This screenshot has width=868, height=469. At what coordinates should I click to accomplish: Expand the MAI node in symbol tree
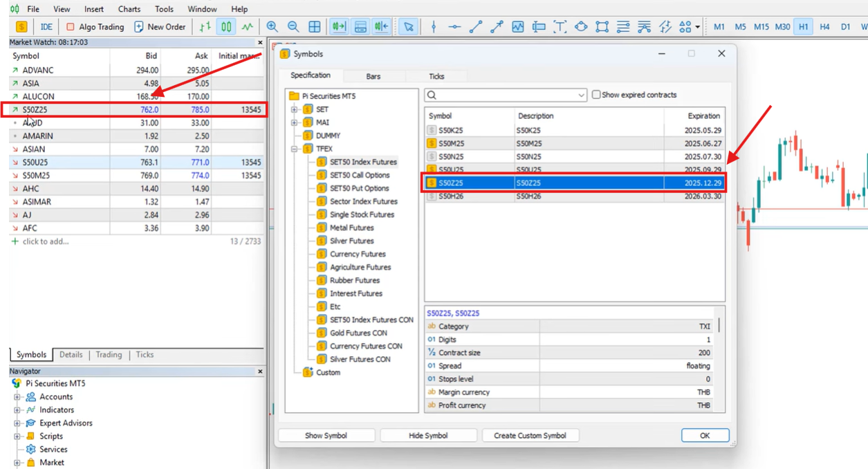coord(295,122)
